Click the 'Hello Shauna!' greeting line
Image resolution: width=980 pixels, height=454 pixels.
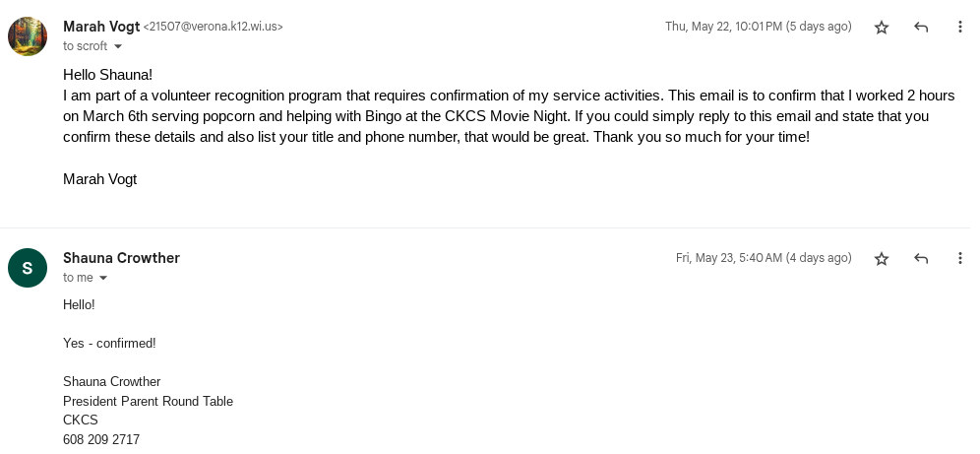[x=107, y=75]
